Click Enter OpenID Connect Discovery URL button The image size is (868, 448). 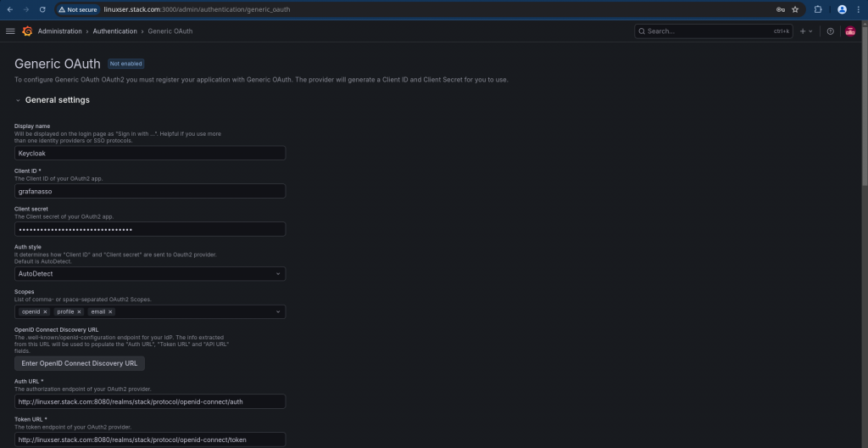[80, 363]
